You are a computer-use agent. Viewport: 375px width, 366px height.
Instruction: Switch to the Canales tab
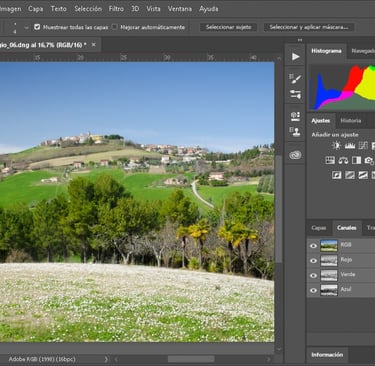click(x=347, y=228)
